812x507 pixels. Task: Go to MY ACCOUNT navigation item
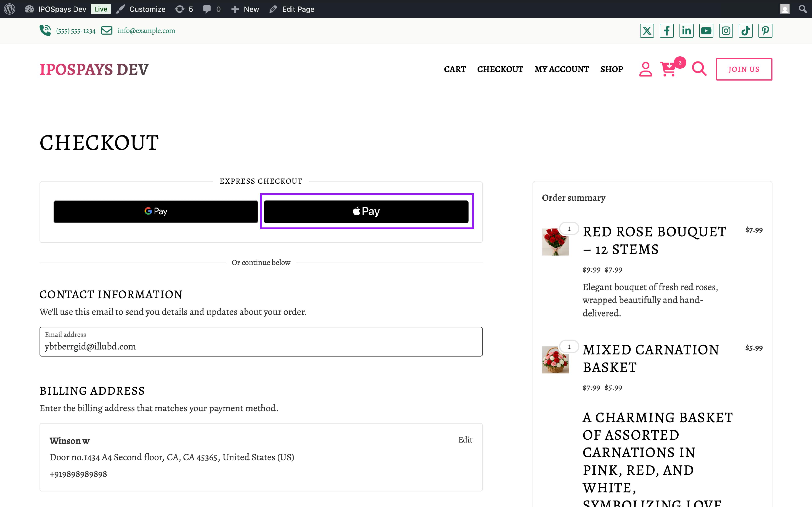pos(562,70)
